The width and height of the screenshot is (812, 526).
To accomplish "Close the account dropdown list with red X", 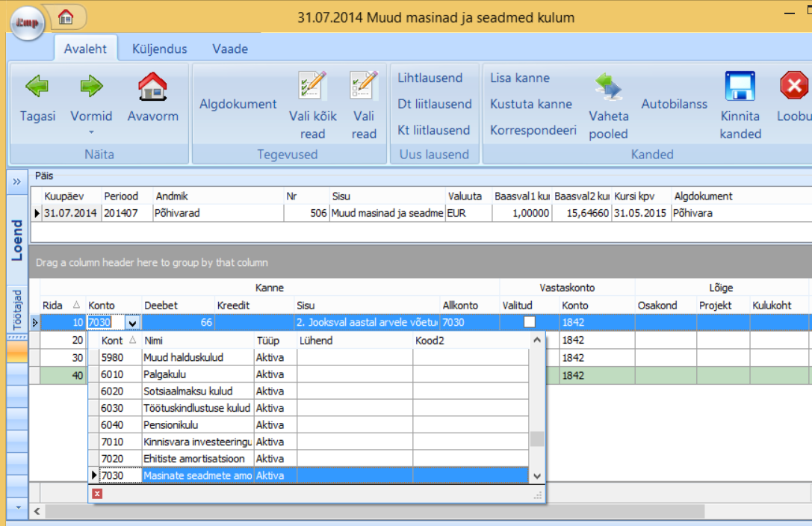I will [x=97, y=493].
